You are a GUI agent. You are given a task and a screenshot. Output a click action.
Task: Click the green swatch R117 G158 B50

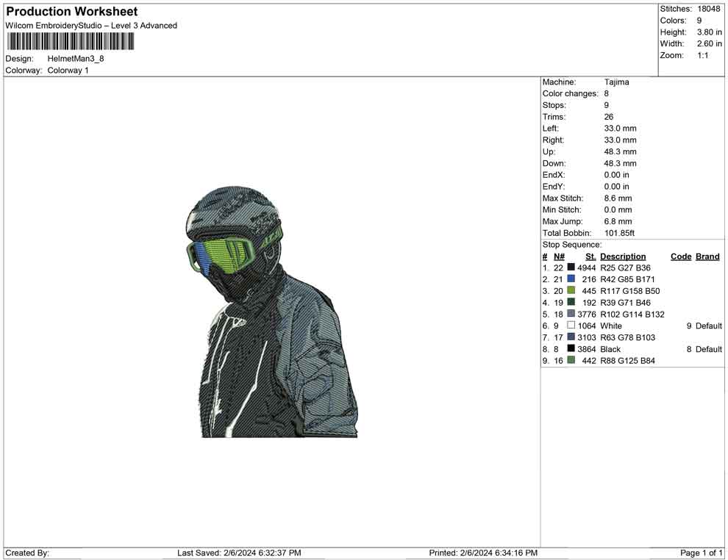pos(571,290)
